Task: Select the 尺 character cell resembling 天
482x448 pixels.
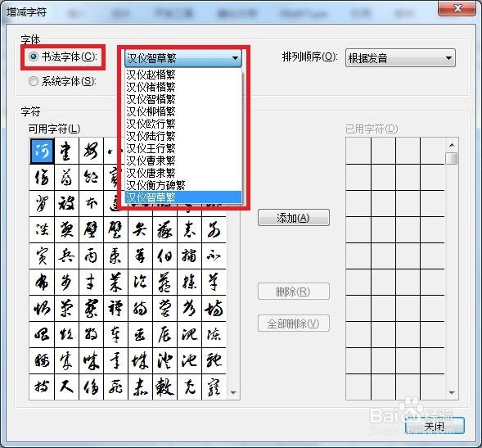Action: [66, 387]
